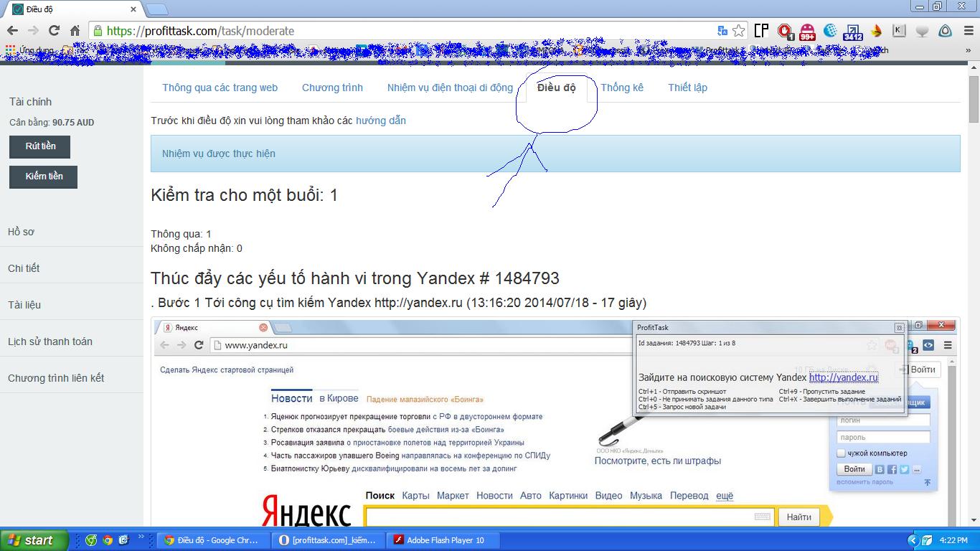Expand the quick launch overflow chevron
Screen dimensions: 980x551
click(141, 537)
